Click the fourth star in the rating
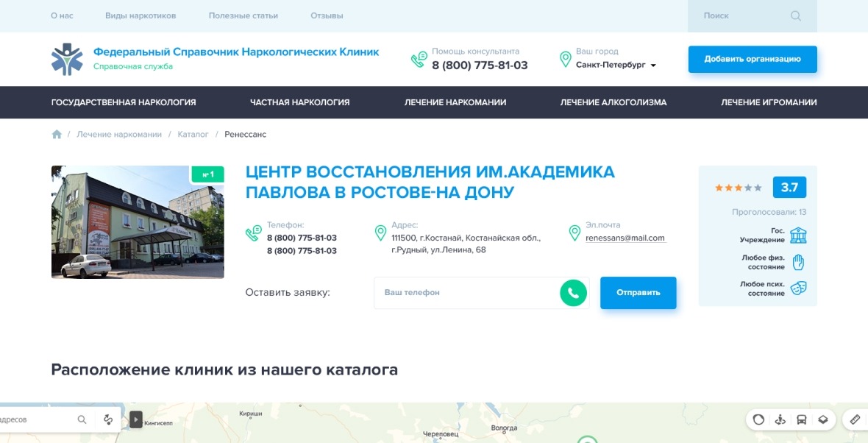The image size is (868, 443). point(748,188)
